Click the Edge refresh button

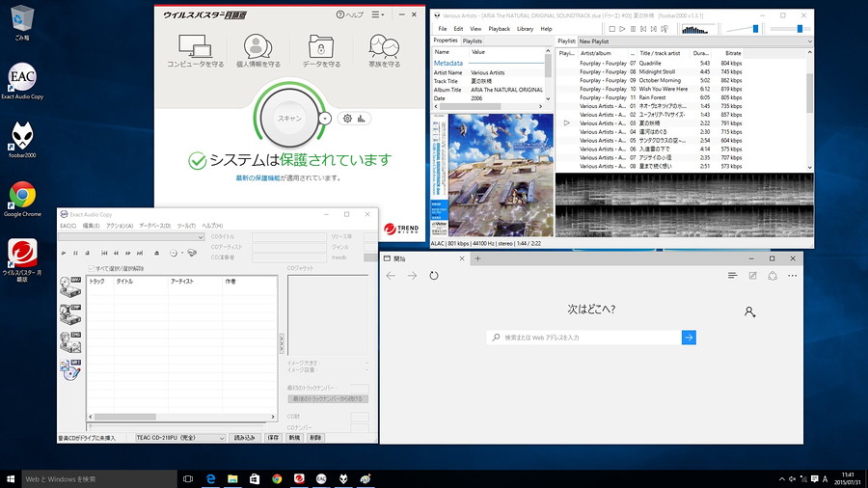434,276
